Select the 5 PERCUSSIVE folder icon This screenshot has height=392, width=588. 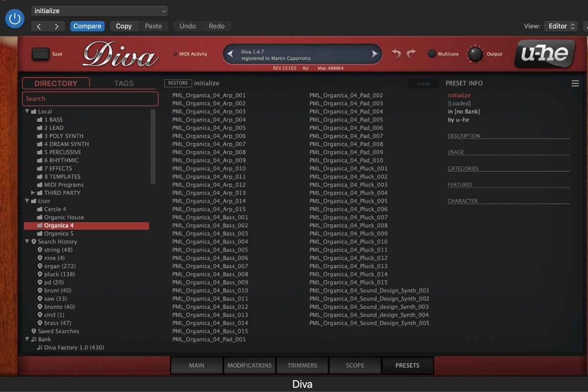[x=40, y=152]
